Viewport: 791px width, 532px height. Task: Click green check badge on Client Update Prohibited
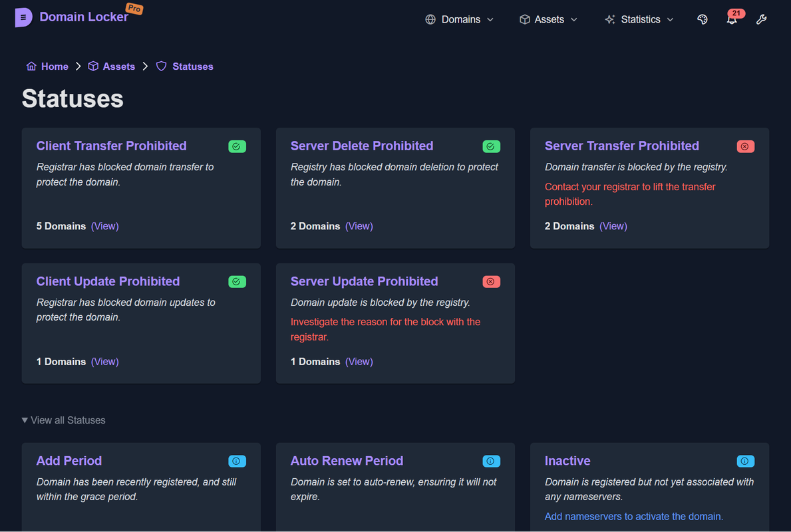click(x=237, y=281)
